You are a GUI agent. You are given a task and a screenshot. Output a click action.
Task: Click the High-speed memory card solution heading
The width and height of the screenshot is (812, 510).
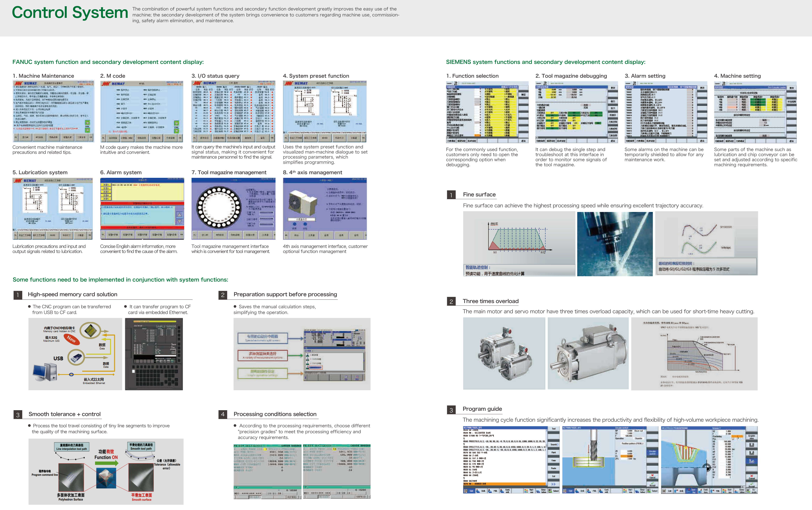tap(73, 294)
